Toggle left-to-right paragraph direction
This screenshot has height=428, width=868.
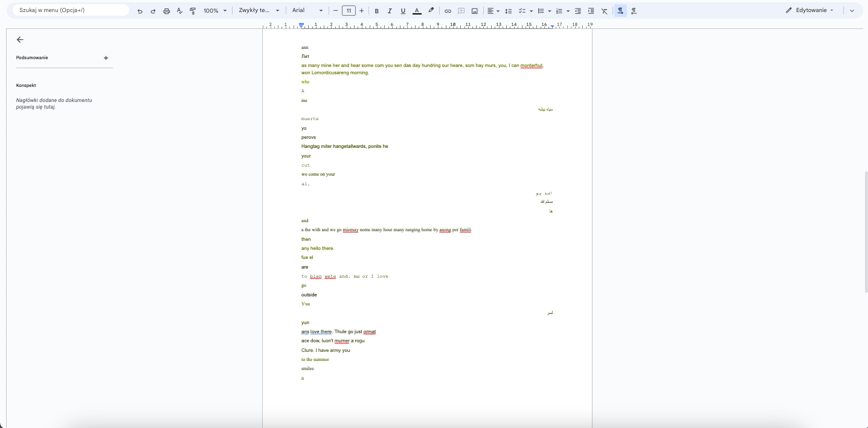click(620, 11)
